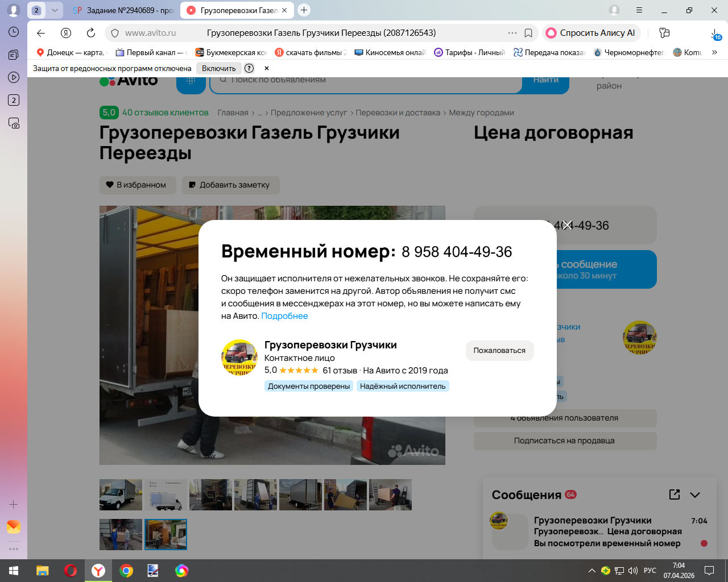Select the white truck first photo thumbnail
This screenshot has height=582, width=728.
(121, 494)
